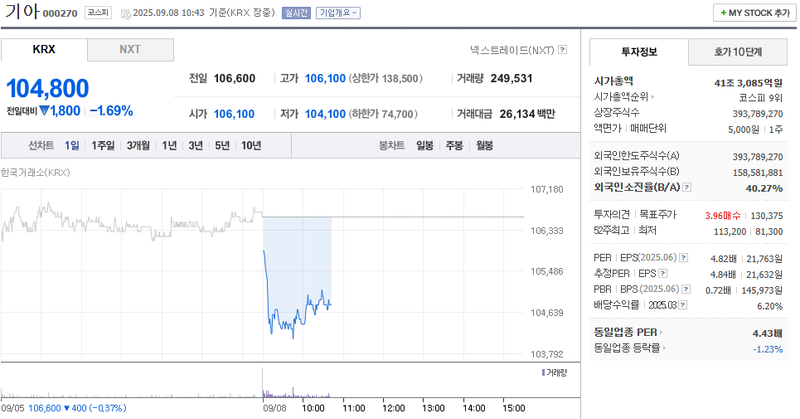Image resolution: width=800 pixels, height=419 pixels.
Task: Select the 3개월 line chart period
Action: point(138,145)
